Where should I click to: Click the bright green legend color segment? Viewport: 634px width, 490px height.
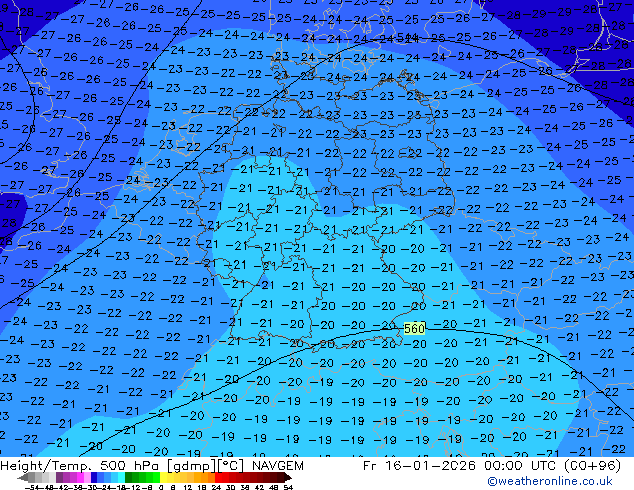[156, 477]
